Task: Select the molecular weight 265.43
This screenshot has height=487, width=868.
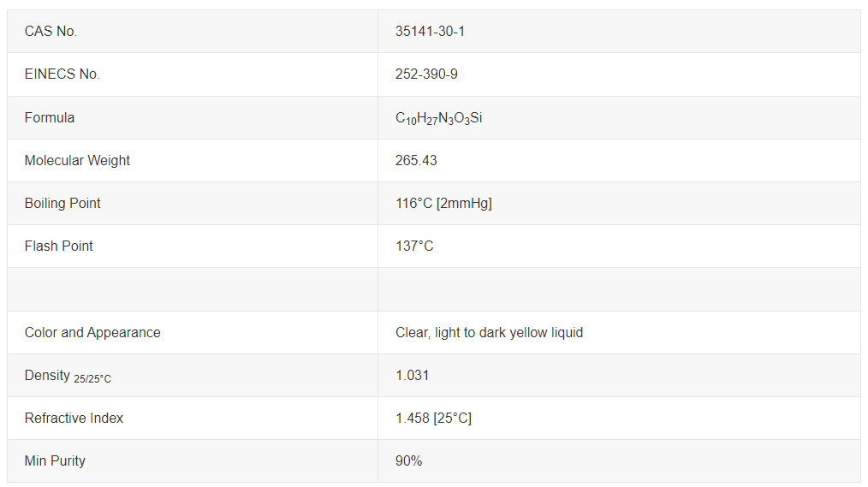Action: tap(416, 161)
